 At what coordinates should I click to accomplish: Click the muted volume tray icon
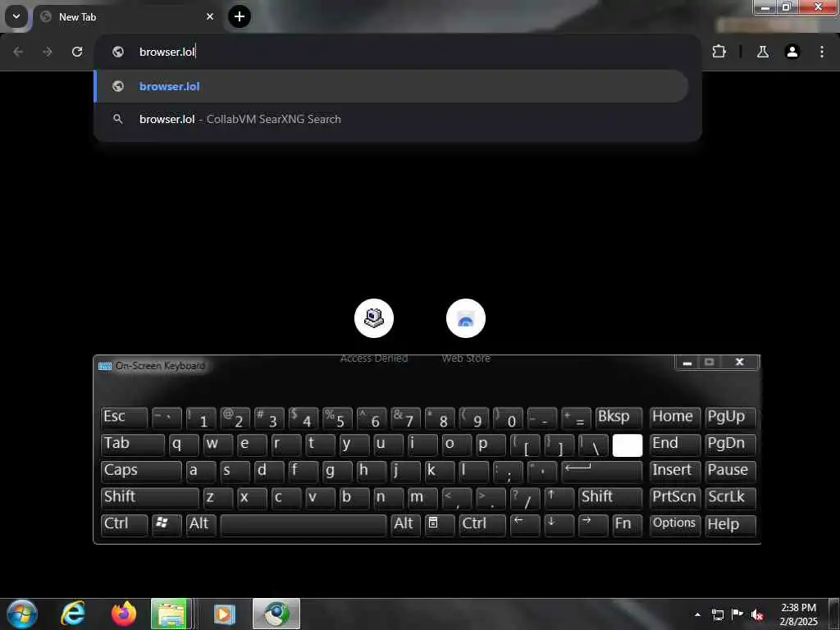click(757, 614)
